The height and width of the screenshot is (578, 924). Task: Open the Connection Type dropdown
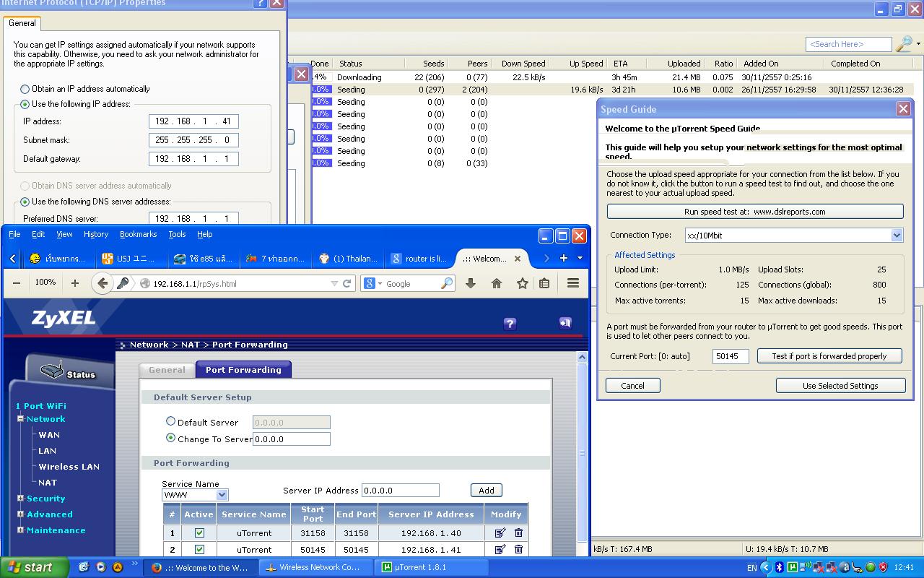tap(897, 235)
